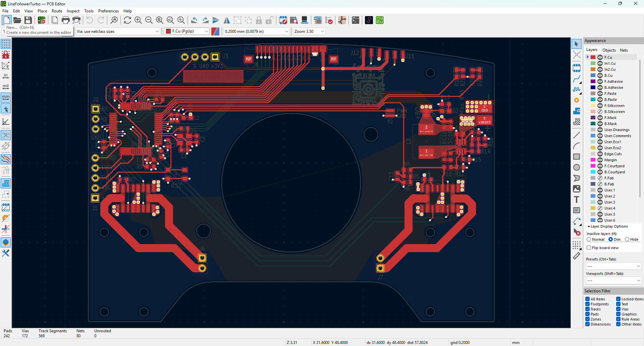Uncheck Locked items in Selection Filter
The width and height of the screenshot is (644, 346).
point(618,299)
